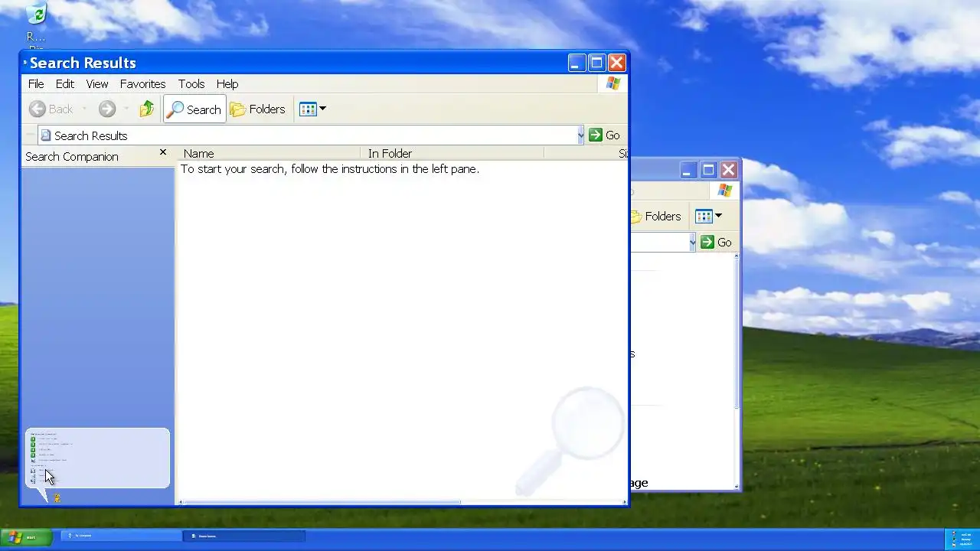
Task: Open the View menu
Action: coord(97,84)
